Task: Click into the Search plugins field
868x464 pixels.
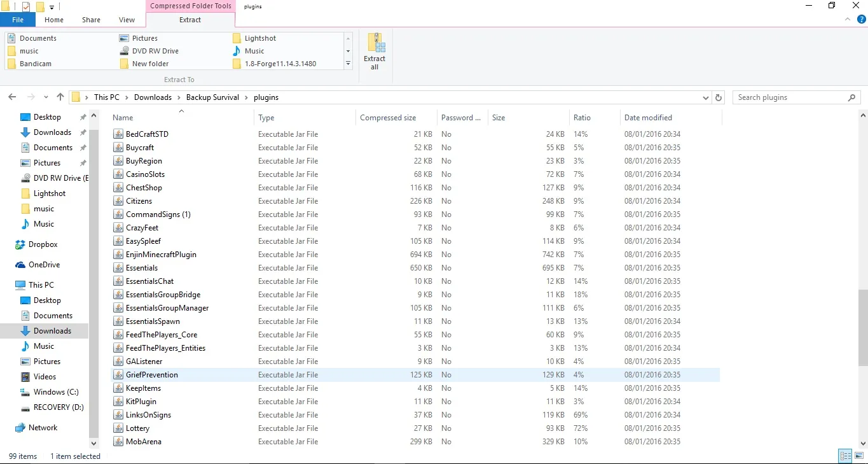Action: click(789, 97)
